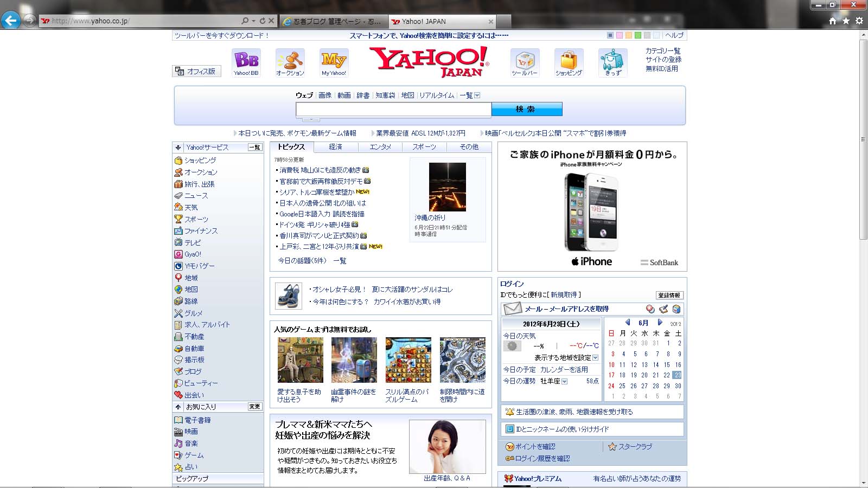Select the 画像 search tab

click(325, 95)
